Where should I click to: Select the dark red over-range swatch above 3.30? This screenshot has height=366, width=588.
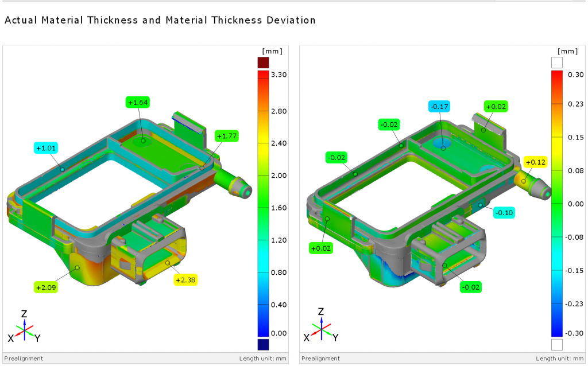point(263,63)
